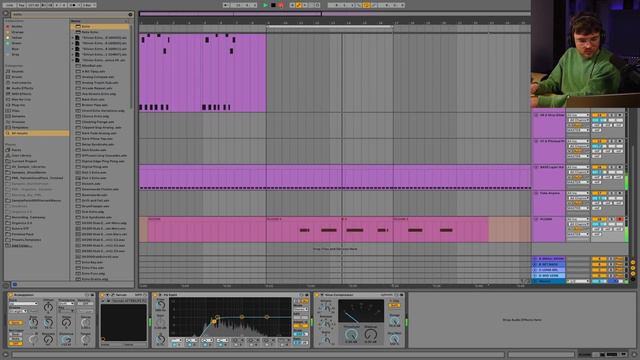Click Glue Compressor Makeup knob
This screenshot has height=360, width=640.
click(x=371, y=334)
